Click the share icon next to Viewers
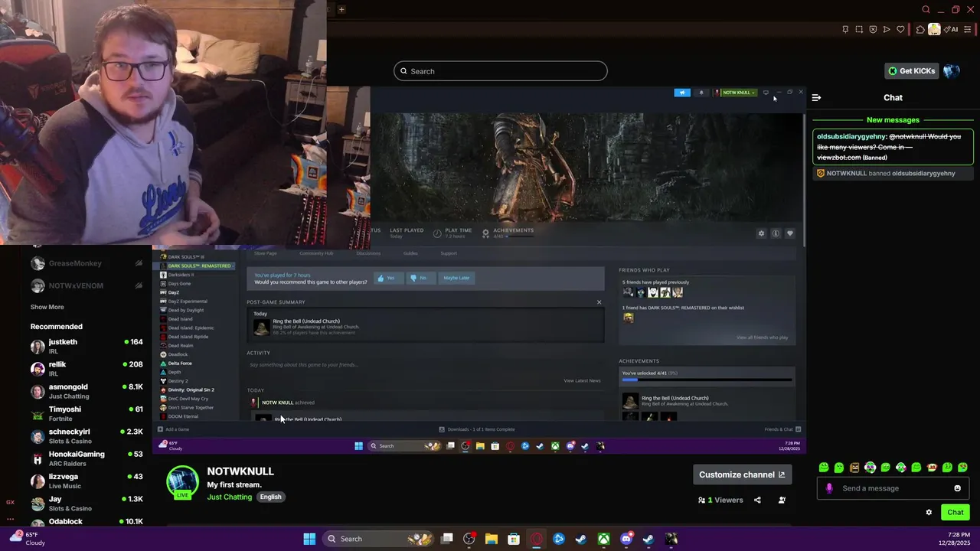 click(757, 500)
